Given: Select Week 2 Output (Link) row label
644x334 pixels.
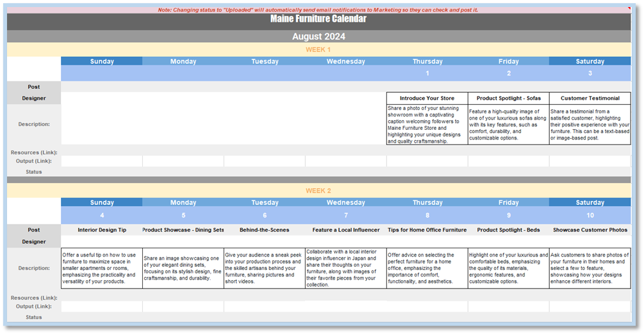Looking at the screenshot, I should point(34,306).
